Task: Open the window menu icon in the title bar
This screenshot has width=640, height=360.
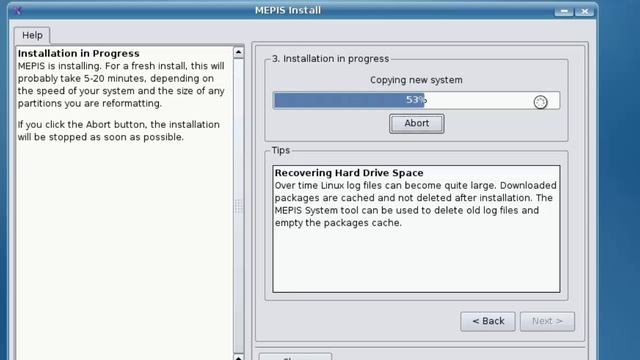Action: 18,11
